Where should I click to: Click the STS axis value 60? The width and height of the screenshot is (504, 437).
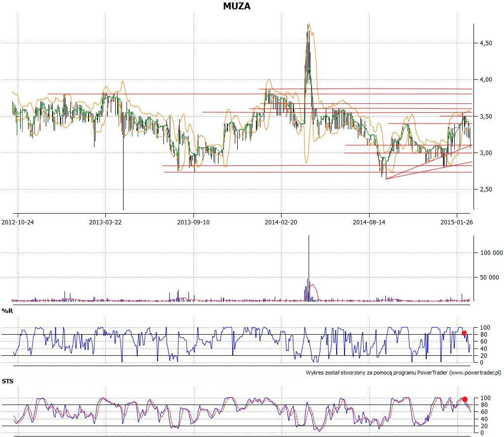tap(483, 412)
